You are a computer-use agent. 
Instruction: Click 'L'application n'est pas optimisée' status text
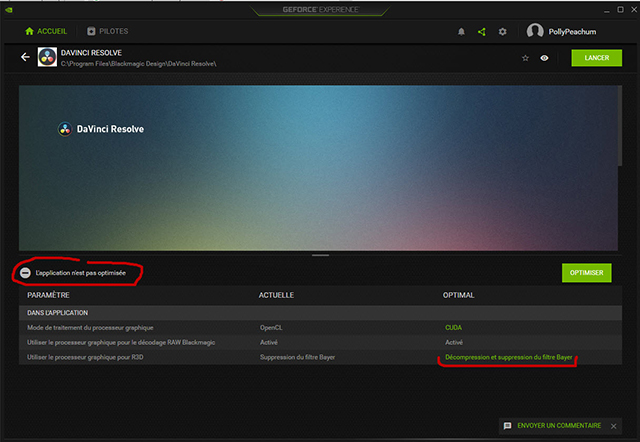tap(81, 273)
